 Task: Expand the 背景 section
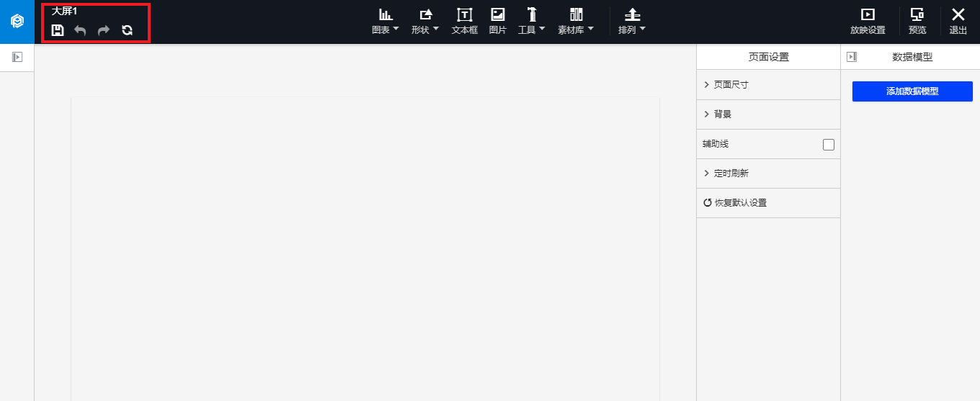pos(768,114)
